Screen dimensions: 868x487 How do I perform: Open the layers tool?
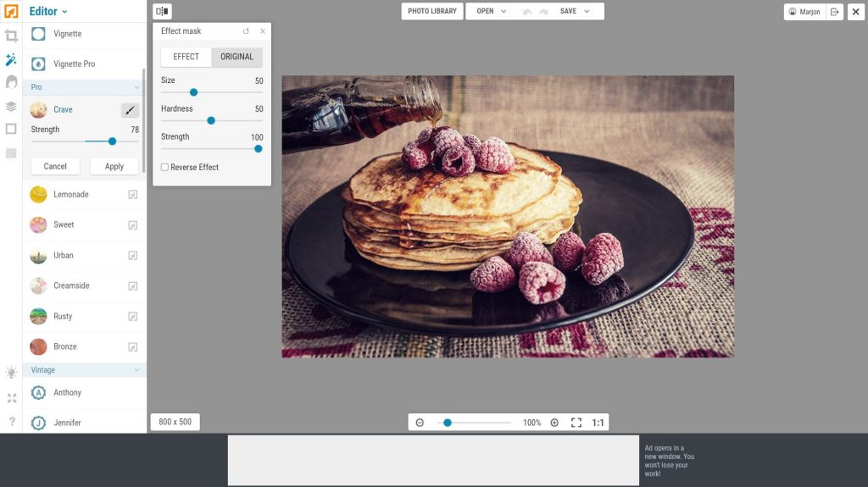11,106
